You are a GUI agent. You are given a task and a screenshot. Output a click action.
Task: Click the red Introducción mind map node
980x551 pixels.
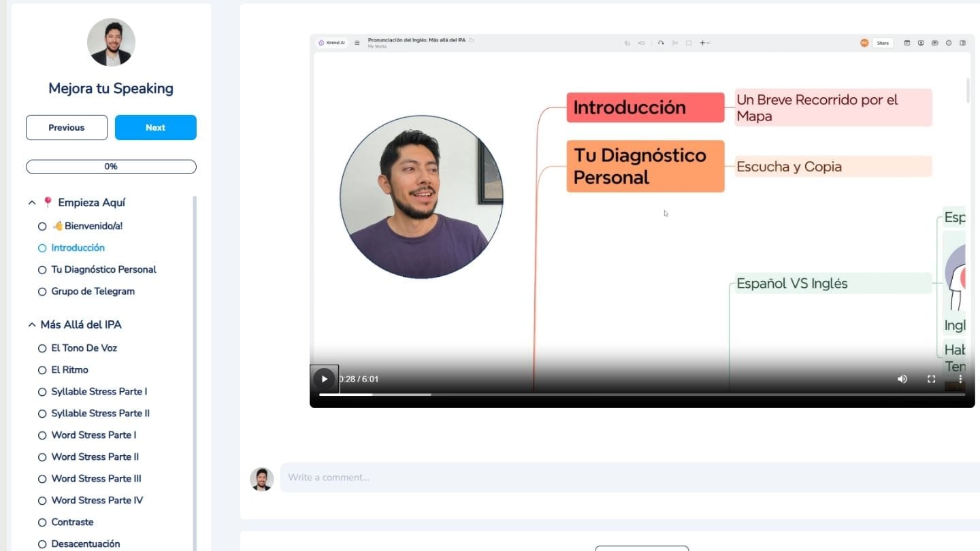pyautogui.click(x=645, y=107)
